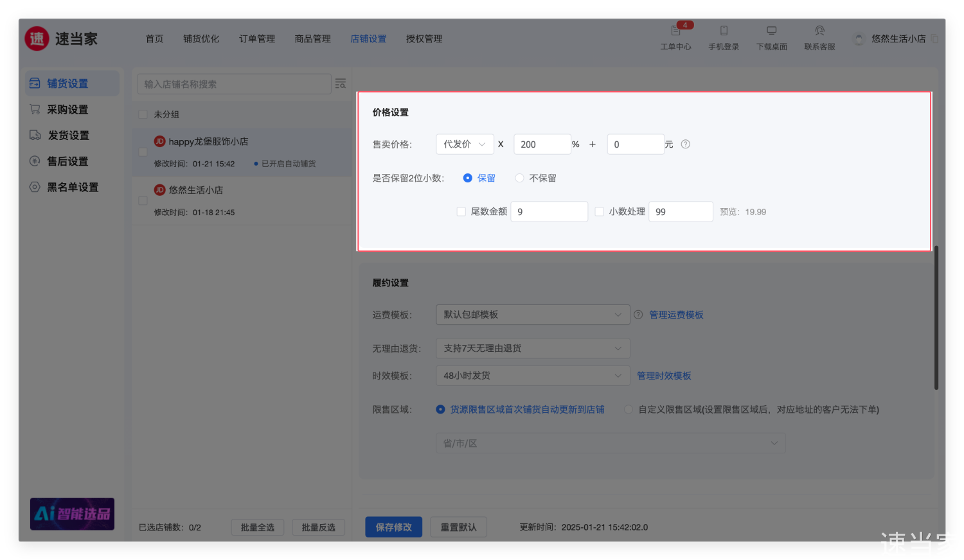Click the 保存修改 button
The height and width of the screenshot is (560, 964).
coord(393,527)
